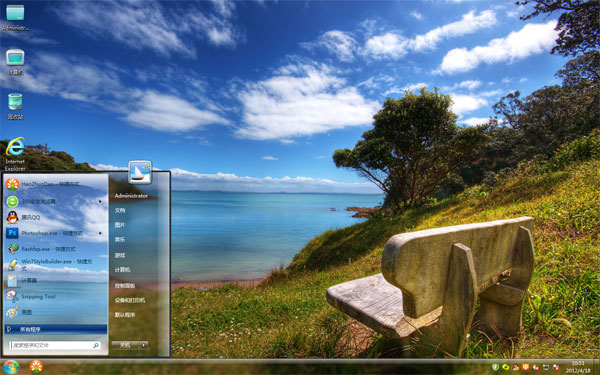This screenshot has height=375, width=600.
Task: Open Paint palette icon in Start menu
Action: point(12,312)
